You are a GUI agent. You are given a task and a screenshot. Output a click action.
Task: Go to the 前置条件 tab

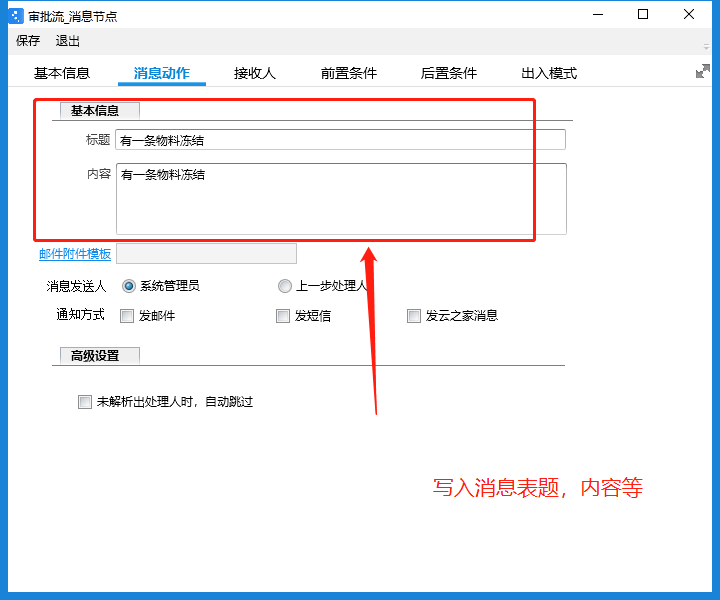coord(349,73)
